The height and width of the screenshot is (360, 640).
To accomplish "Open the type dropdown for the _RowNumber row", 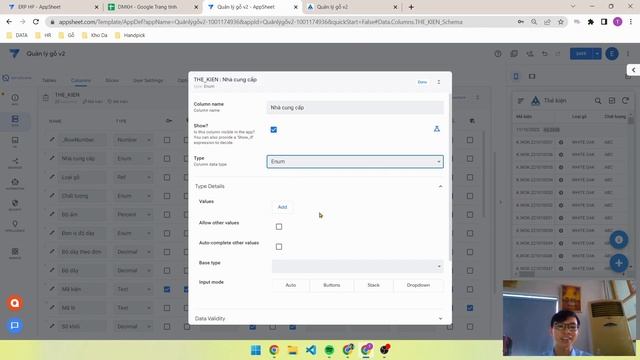I will click(133, 140).
